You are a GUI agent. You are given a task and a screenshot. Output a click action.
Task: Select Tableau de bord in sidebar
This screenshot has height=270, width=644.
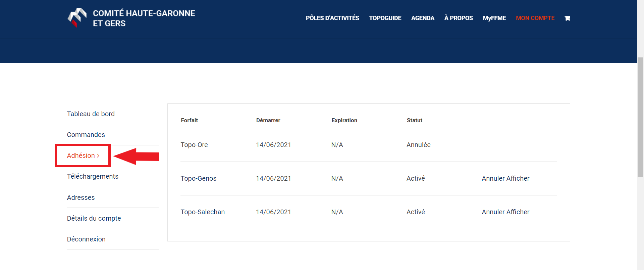coord(91,114)
